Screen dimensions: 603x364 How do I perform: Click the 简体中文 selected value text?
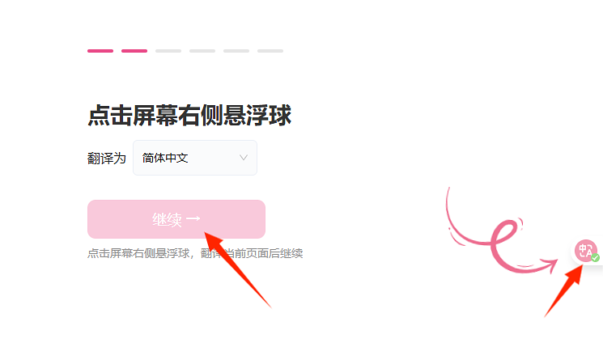tap(165, 158)
